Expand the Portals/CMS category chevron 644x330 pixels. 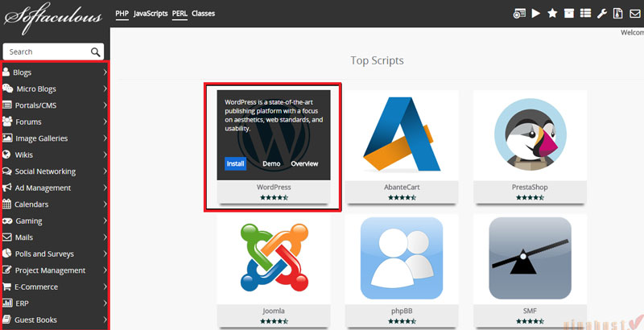pyautogui.click(x=105, y=105)
